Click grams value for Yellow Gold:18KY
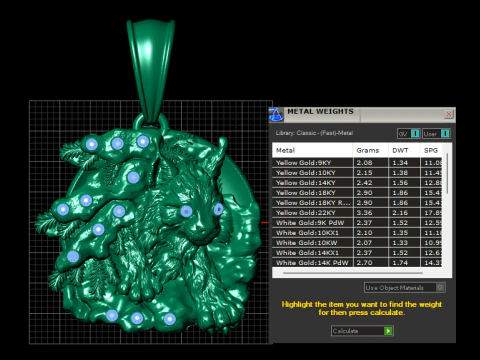480x360 pixels. click(364, 193)
